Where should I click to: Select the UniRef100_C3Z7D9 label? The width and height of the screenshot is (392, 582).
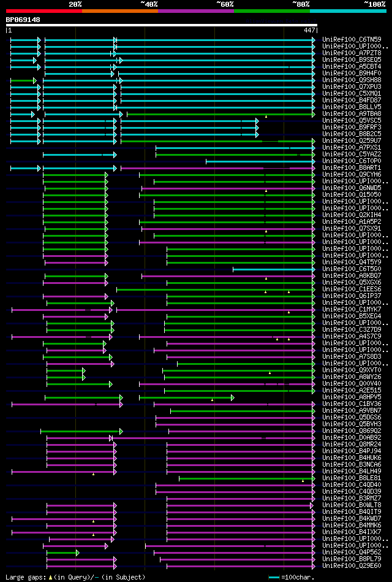click(x=352, y=329)
